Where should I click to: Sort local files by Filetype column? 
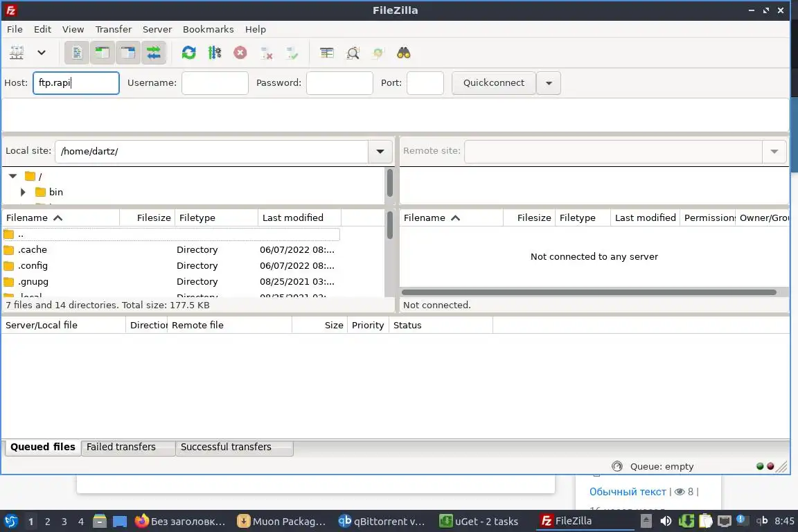click(x=216, y=218)
